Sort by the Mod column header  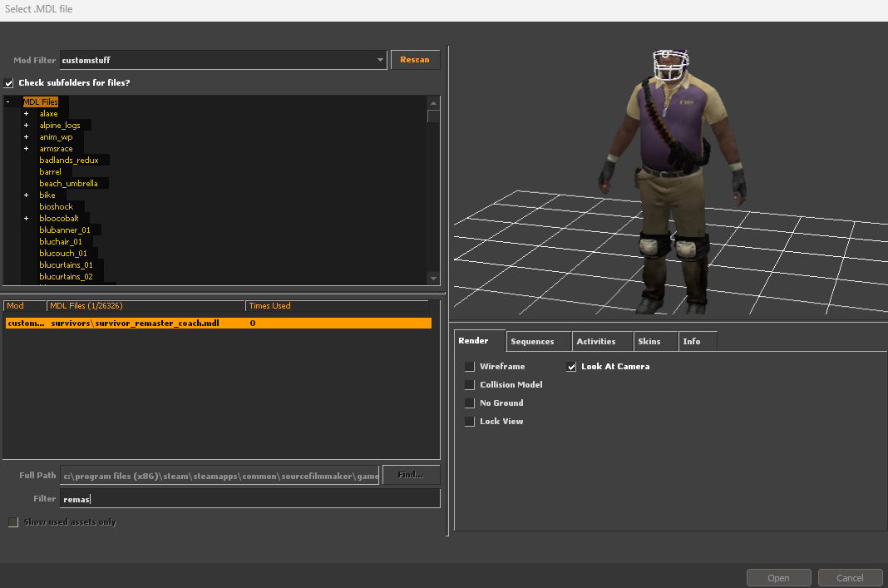coord(24,306)
